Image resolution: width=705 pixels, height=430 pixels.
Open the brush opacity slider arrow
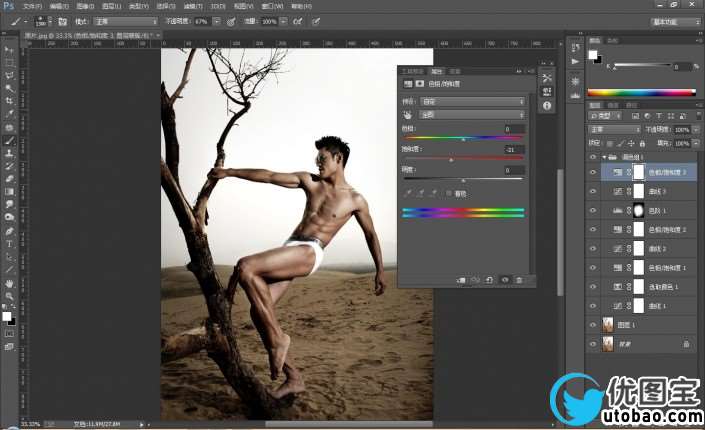click(217, 21)
